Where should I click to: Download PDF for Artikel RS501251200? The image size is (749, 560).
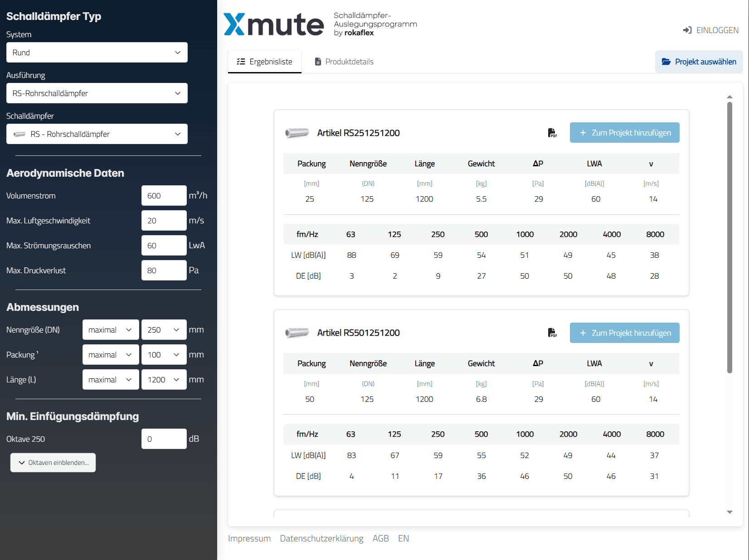pyautogui.click(x=552, y=333)
